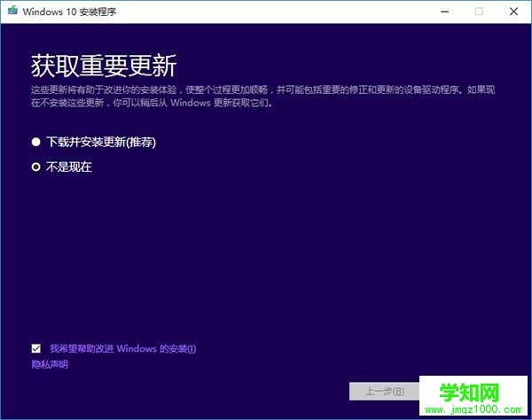The height and width of the screenshot is (420, 532).
Task: Minimize the Windows 10 安装程序 window
Action: [x=445, y=12]
